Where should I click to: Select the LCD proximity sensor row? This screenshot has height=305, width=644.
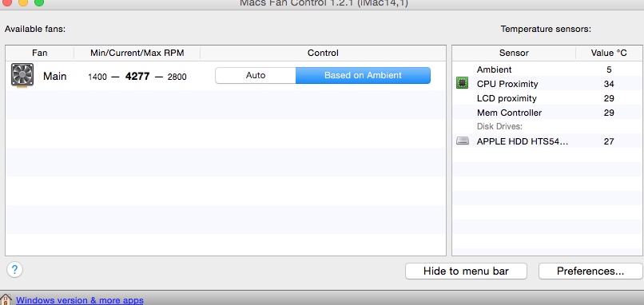[x=548, y=98]
